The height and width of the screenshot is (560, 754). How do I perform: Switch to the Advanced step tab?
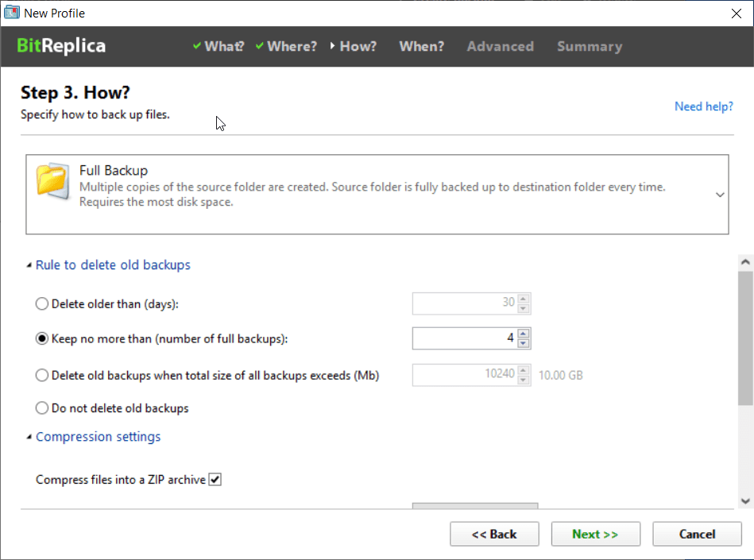[500, 46]
